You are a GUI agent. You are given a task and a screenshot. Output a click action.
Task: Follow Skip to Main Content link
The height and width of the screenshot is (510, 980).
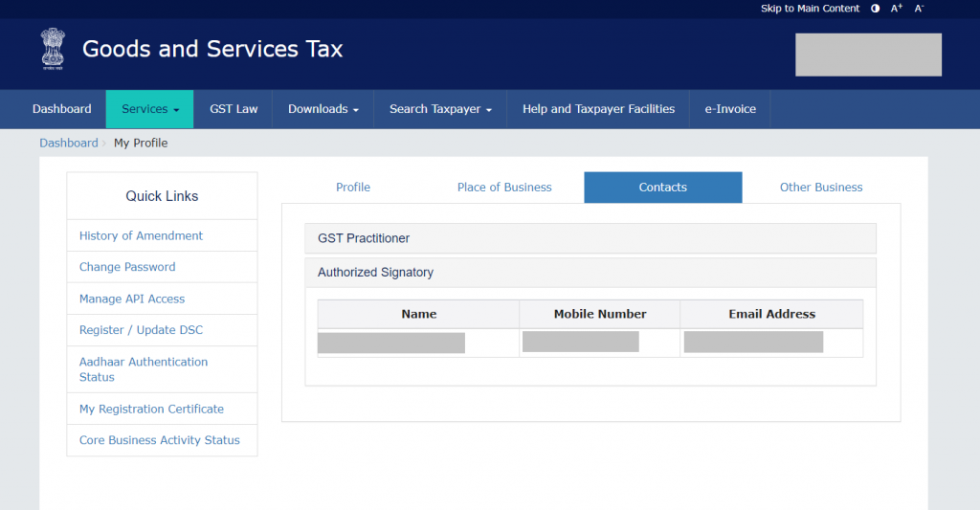point(810,8)
